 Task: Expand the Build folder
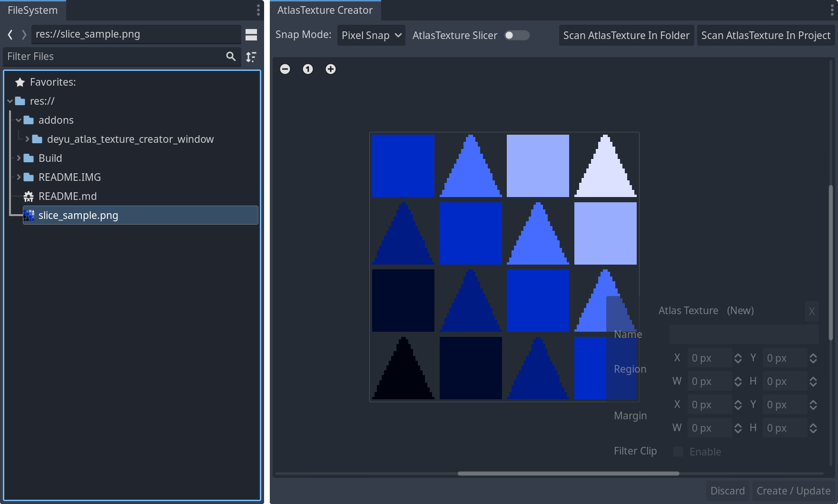point(19,158)
